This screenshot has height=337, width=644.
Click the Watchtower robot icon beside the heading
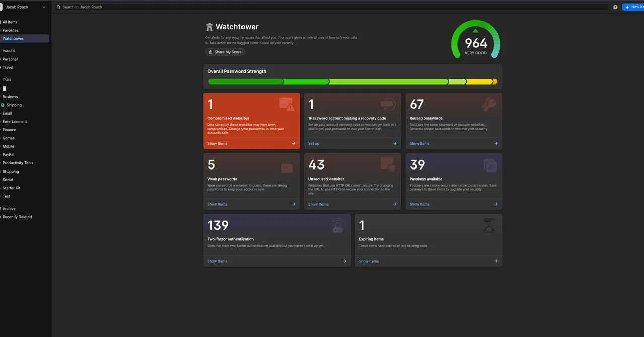tap(209, 26)
